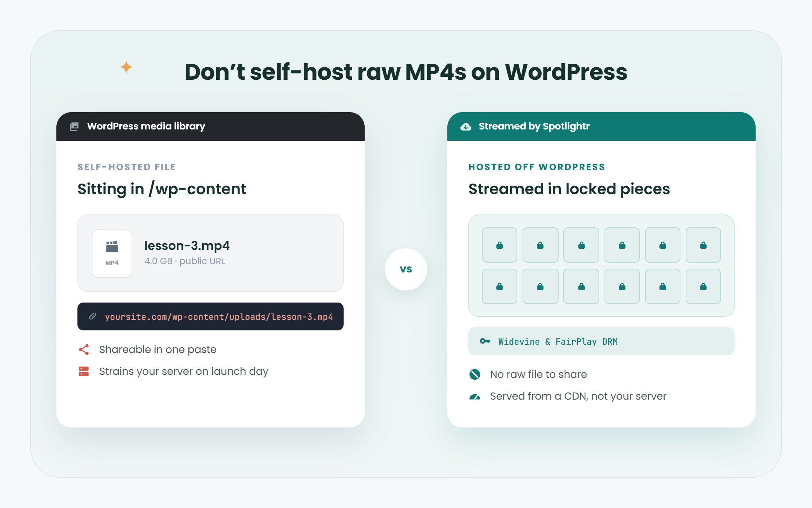Click the Sitting in /wp-content heading
The height and width of the screenshot is (508, 812).
162,189
